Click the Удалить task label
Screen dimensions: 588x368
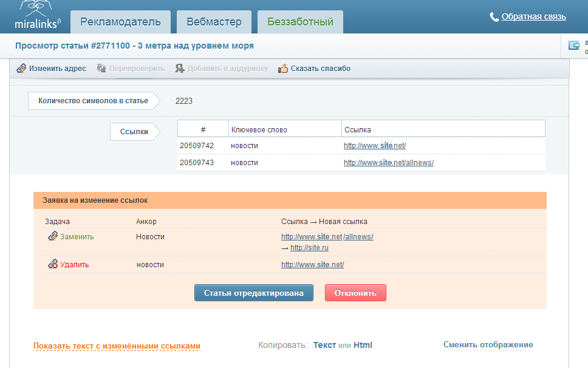pyautogui.click(x=74, y=265)
